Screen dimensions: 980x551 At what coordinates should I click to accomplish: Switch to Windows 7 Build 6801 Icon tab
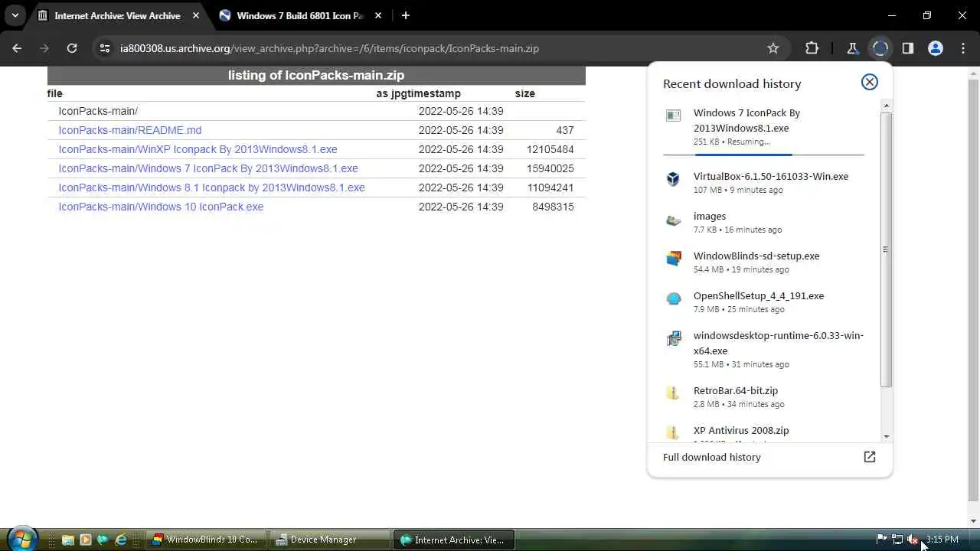300,15
